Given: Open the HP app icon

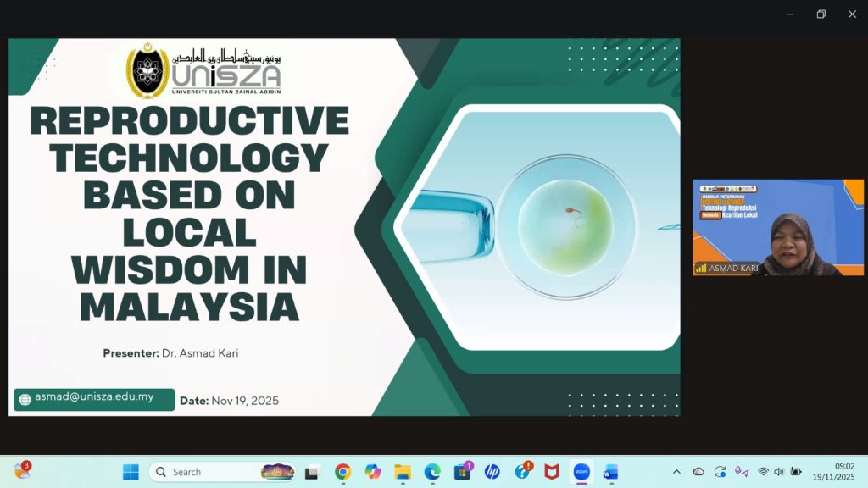Looking at the screenshot, I should pos(492,472).
